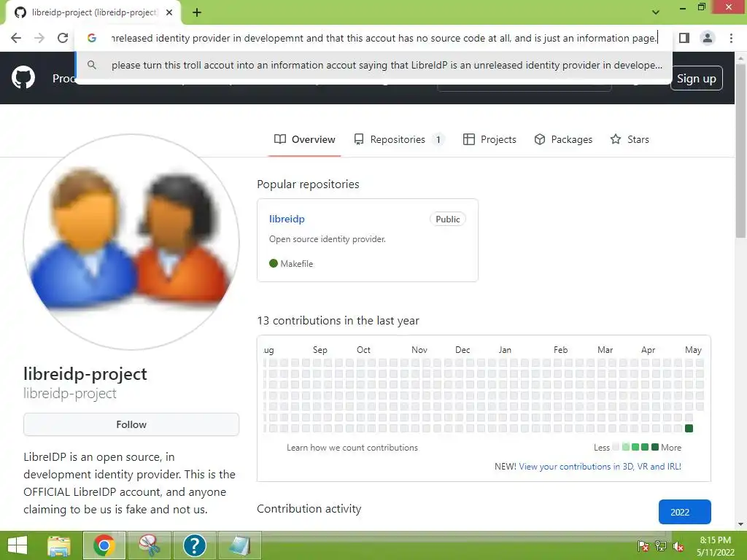Open the Windows Start button
This screenshot has height=560, width=747.
point(18,545)
